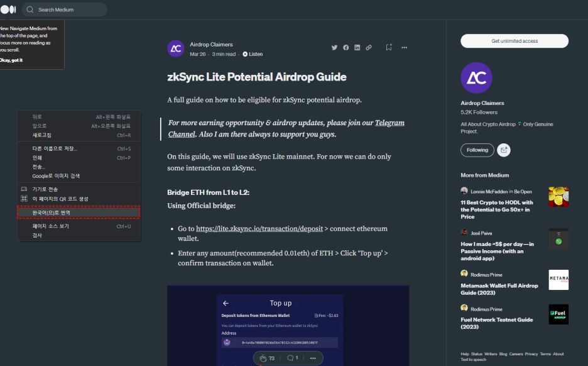The width and height of the screenshot is (588, 366).
Task: Open lite.zksync.io deposit link
Action: (x=259, y=229)
